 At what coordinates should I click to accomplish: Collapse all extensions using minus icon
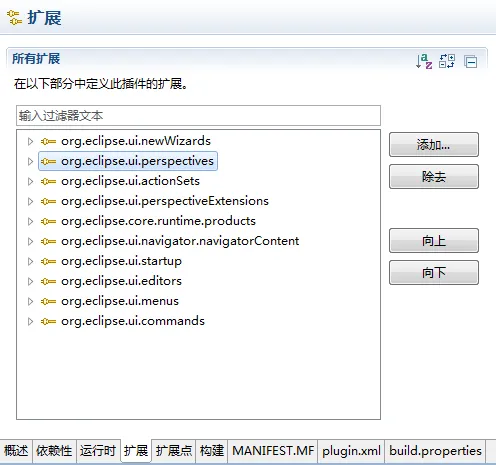[x=471, y=62]
